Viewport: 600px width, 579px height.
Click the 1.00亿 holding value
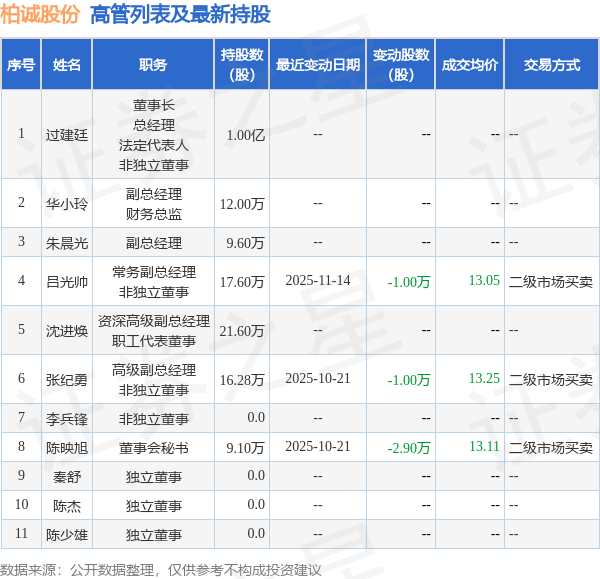pyautogui.click(x=246, y=135)
